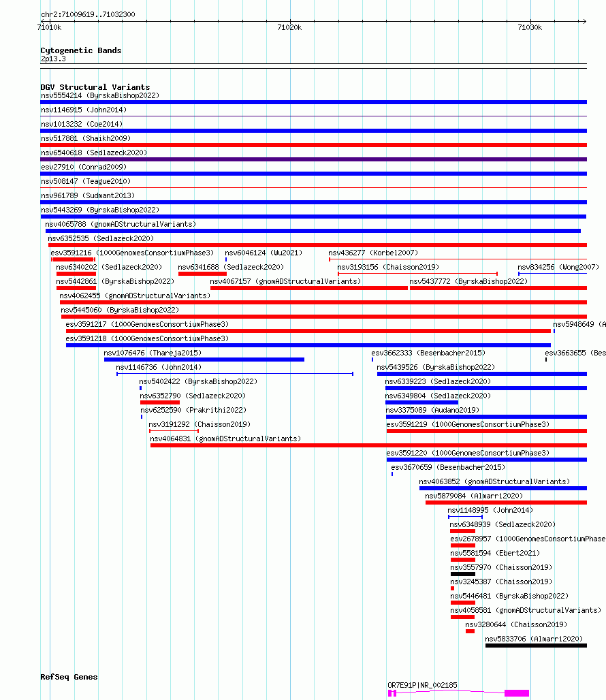
Task: Select esv3670659 (Besenbacher2015) label
Action: 448,467
